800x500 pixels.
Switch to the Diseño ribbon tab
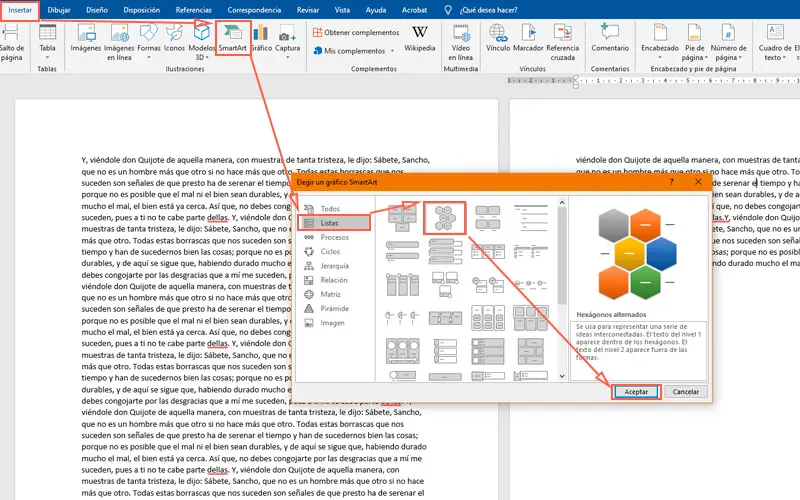tap(97, 9)
